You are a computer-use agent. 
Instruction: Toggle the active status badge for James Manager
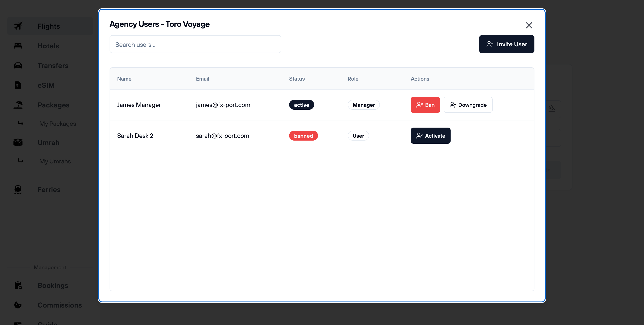(301, 105)
